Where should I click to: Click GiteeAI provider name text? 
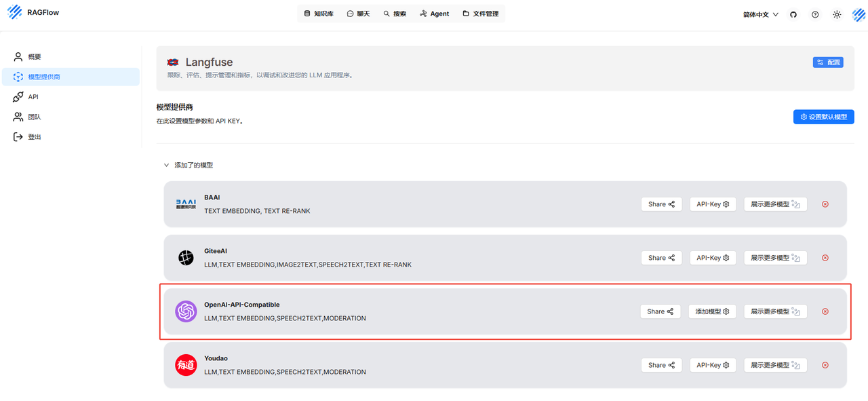click(x=216, y=251)
